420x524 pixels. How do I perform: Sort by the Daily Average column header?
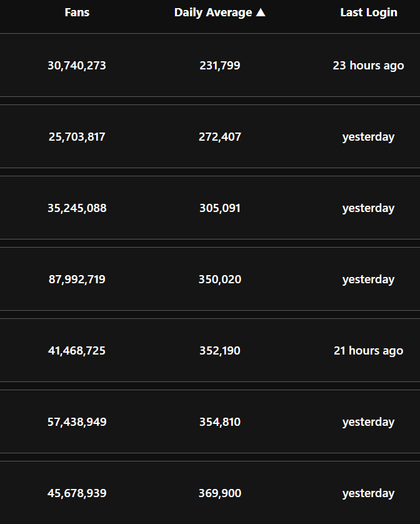[x=213, y=13]
